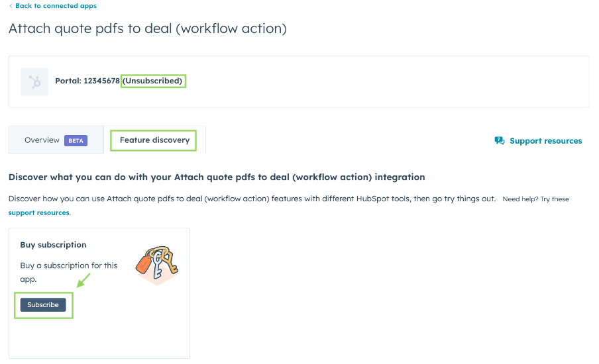Open Support resources link at right
Screen dimensions: 599x364
545,141
